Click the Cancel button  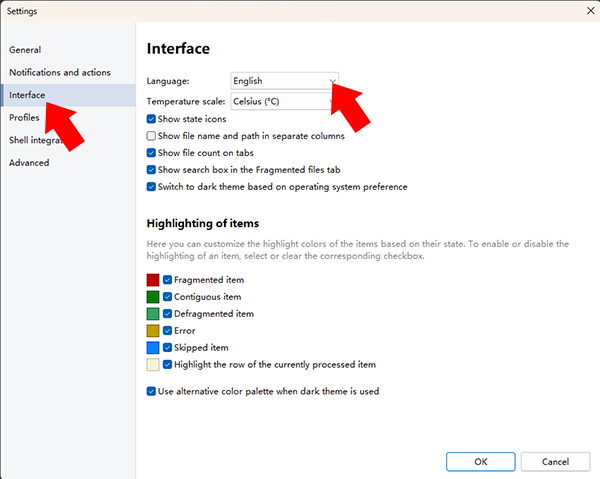click(x=555, y=462)
